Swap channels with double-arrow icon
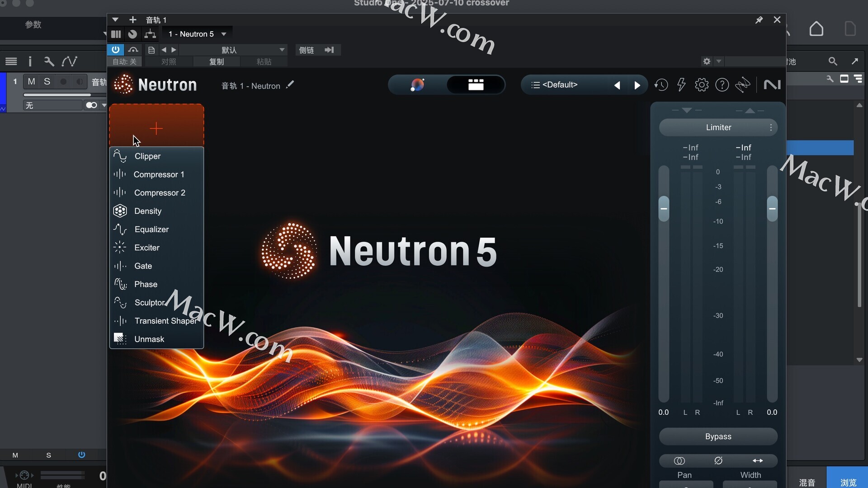The height and width of the screenshot is (488, 868). (758, 461)
